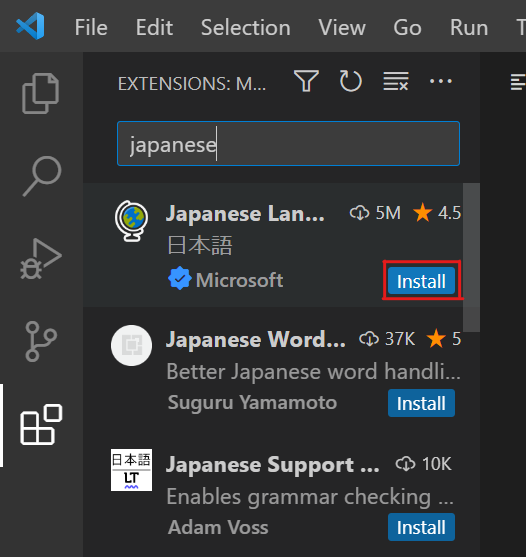Viewport: 526px width, 557px height.
Task: Open the Explorer view in activity bar
Action: point(40,93)
